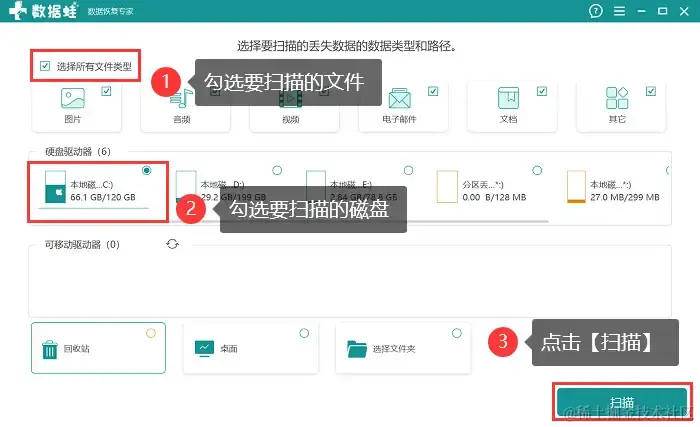This screenshot has height=427, width=700.
Task: Select the 回收站 radio button
Action: coord(151,333)
